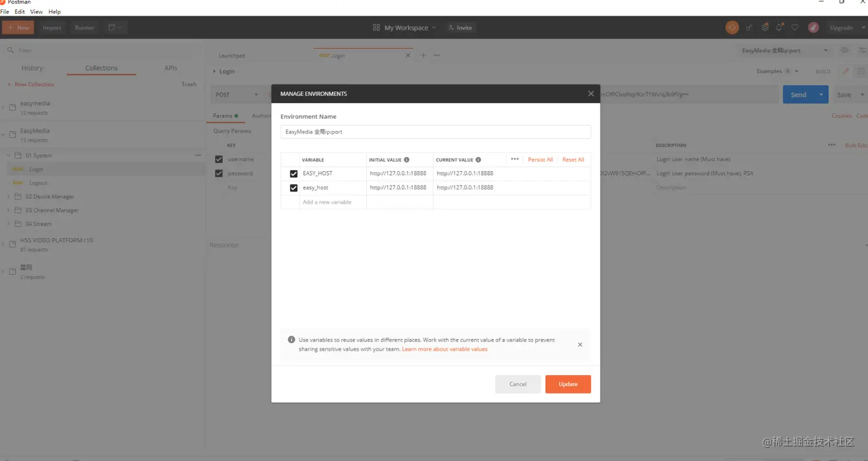Toggle the username param checkbox

tap(219, 159)
